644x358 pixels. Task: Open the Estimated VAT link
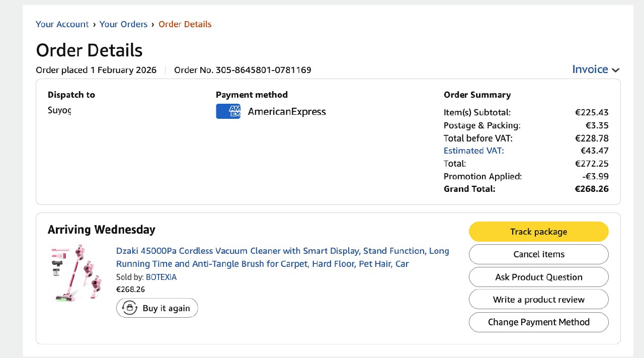click(473, 151)
